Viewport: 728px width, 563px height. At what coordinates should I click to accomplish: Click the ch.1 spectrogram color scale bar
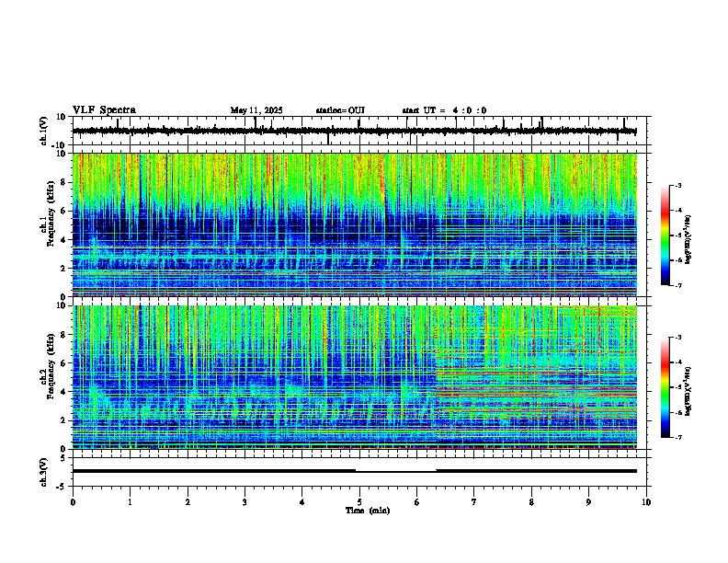tap(665, 236)
